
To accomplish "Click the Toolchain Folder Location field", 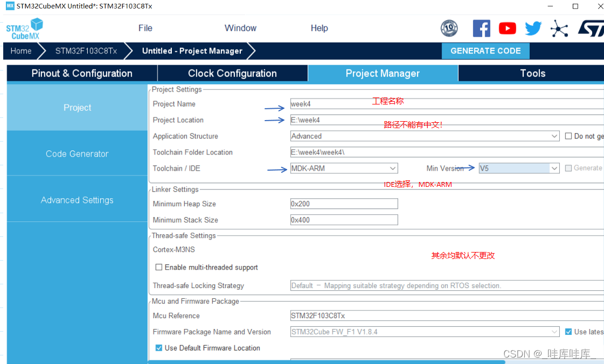I will click(x=447, y=152).
